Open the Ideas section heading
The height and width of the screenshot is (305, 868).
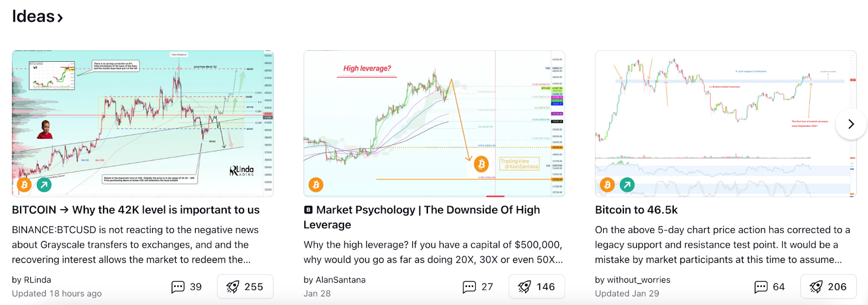coord(37,16)
